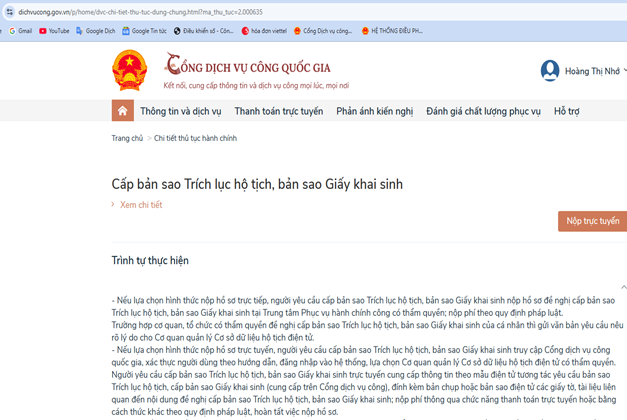Screen dimensions: 627x420
Task: Click the site info icon in address bar
Action: point(10,12)
